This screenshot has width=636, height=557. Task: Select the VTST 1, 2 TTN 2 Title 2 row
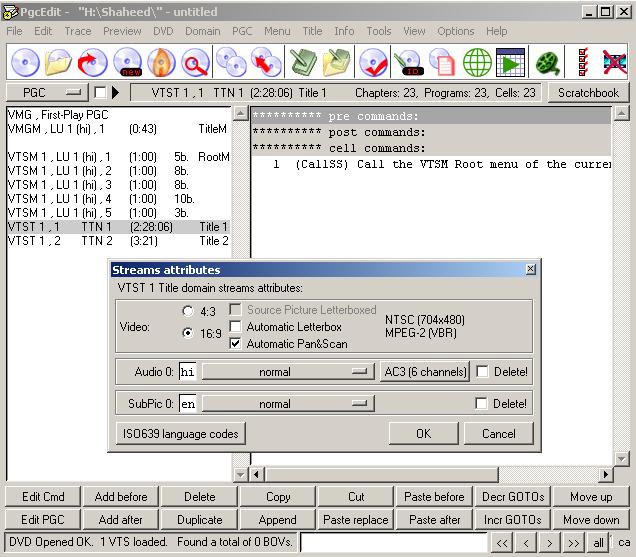(118, 241)
